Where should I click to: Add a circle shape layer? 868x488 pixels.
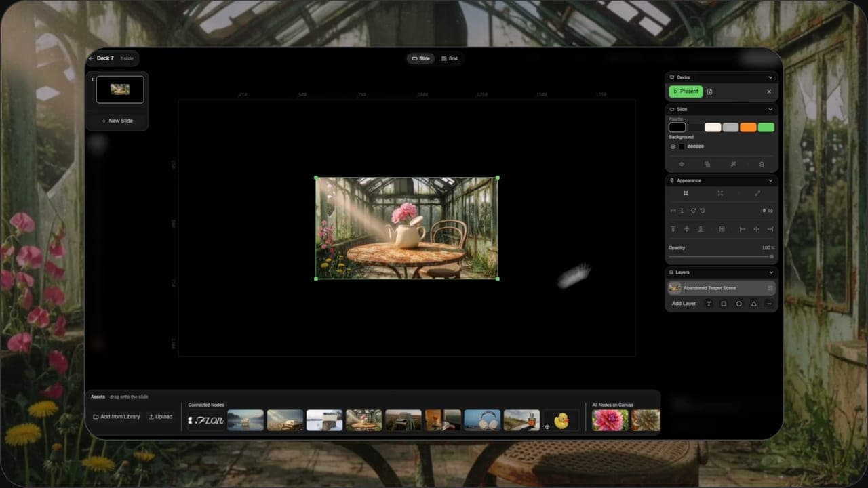coord(738,304)
